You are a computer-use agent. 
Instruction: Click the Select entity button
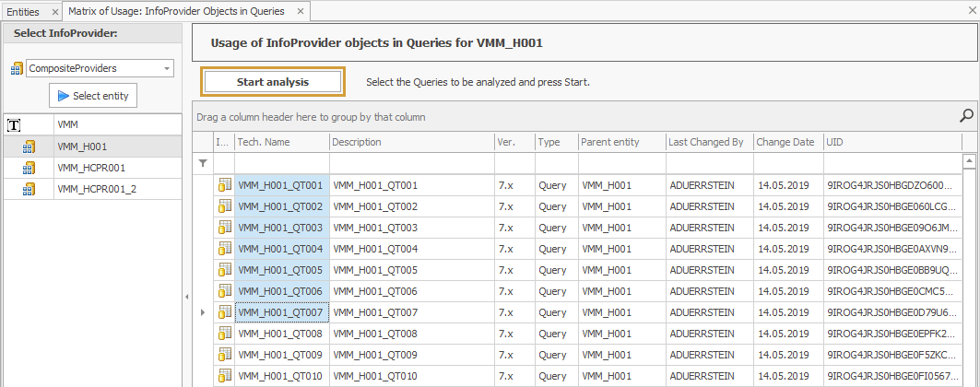pos(93,96)
